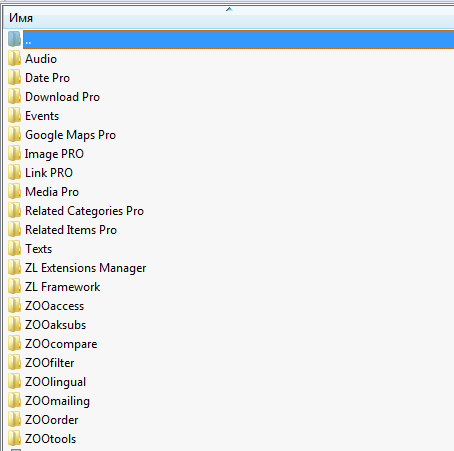Select the ZOOmailing folder name
Screen dimensions: 454x451
[57, 401]
